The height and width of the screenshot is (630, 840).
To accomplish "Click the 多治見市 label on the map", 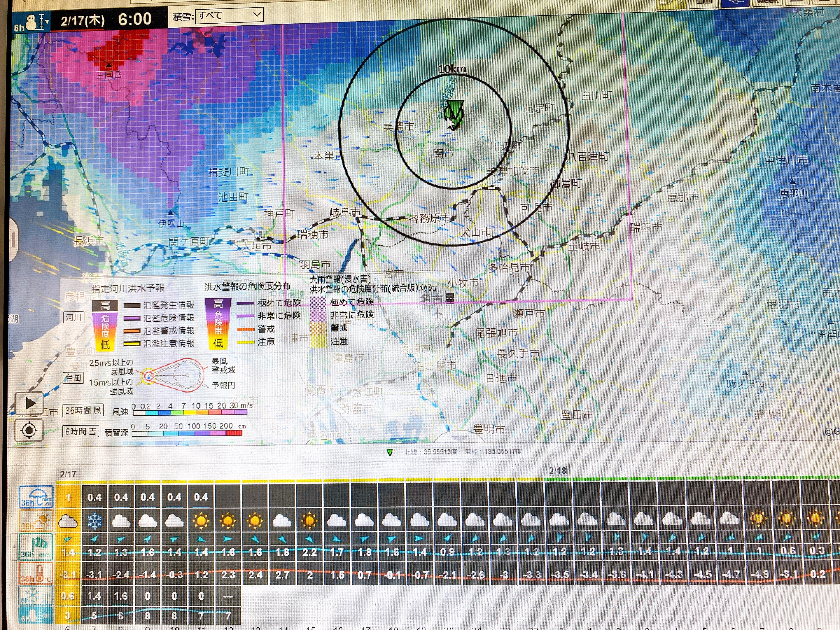I will tap(510, 268).
